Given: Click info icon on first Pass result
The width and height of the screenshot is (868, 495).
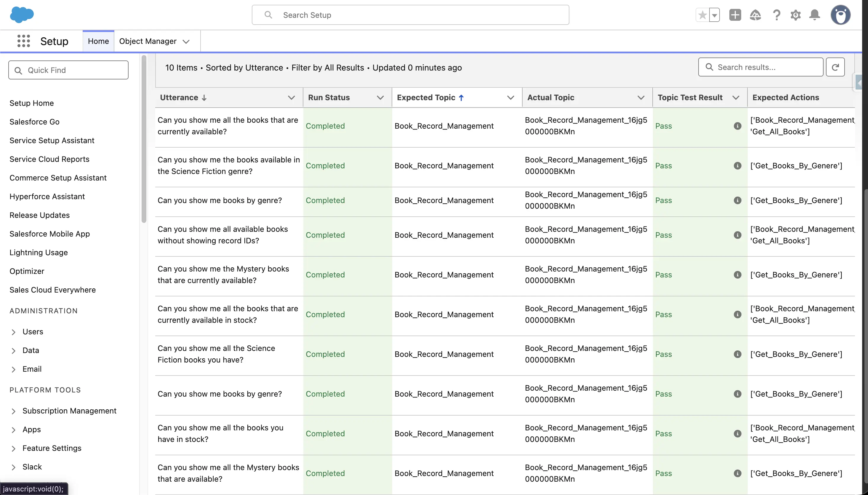Looking at the screenshot, I should tap(737, 126).
